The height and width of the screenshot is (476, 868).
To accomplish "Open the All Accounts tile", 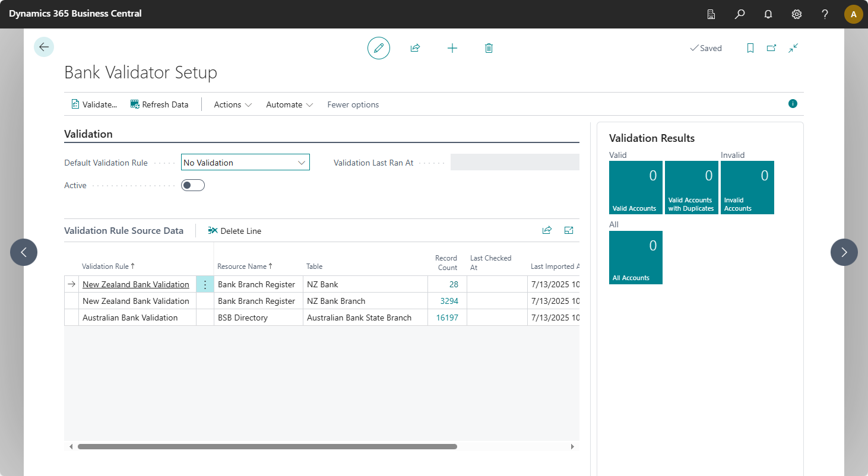I will [x=636, y=258].
